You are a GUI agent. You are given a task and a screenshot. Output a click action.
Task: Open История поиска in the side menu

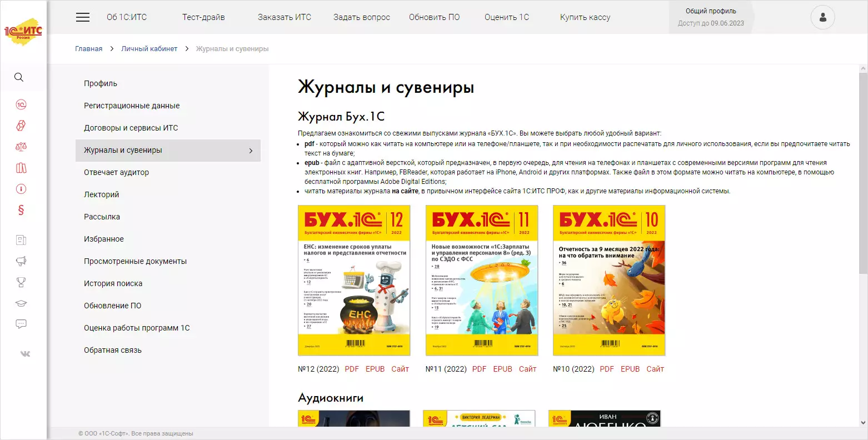point(113,283)
